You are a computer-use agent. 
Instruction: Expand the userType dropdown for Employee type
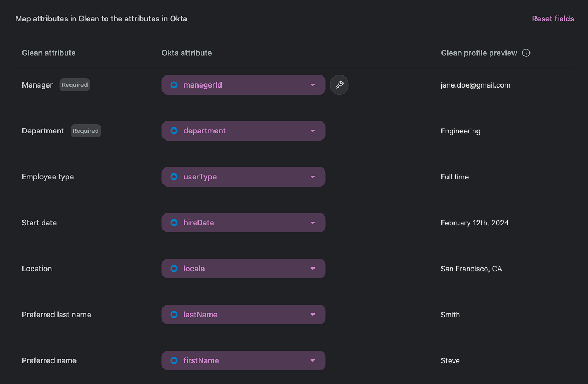[x=312, y=177]
